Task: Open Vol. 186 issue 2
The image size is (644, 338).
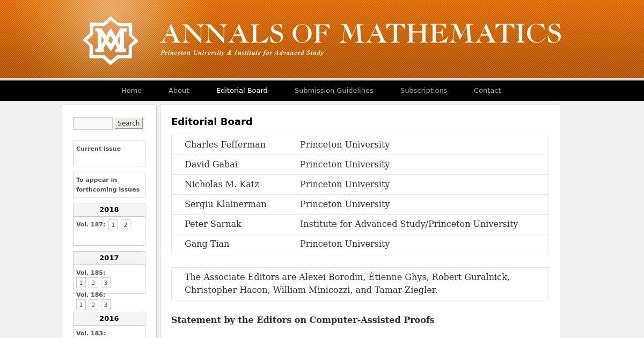Action: coord(93,305)
